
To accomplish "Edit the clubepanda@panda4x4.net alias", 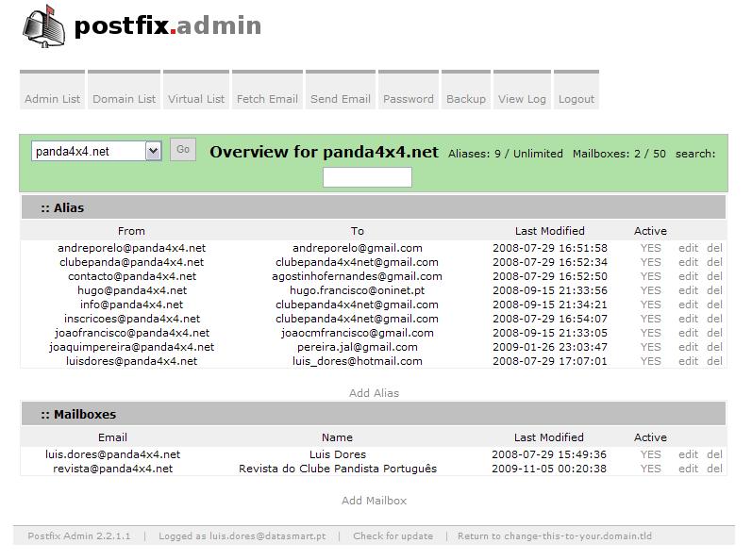I will pyautogui.click(x=688, y=262).
